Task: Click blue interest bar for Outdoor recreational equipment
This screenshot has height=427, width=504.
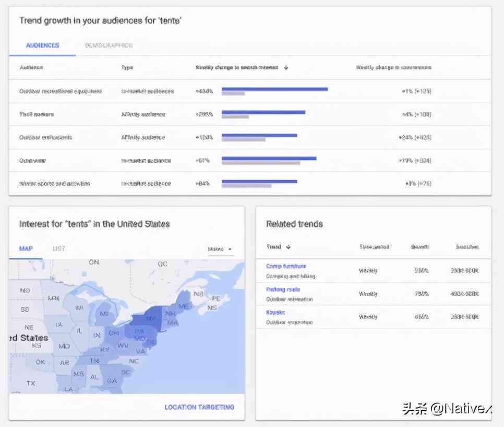Action: coord(275,89)
